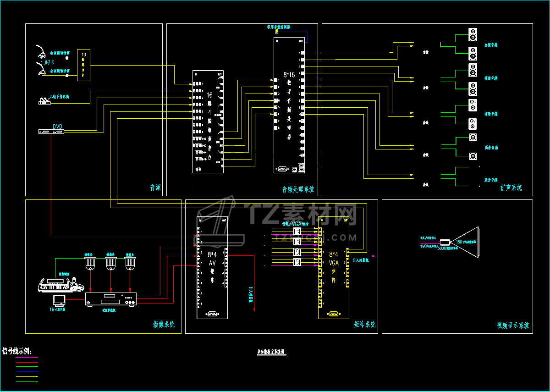Select the upper 低音音箱 subwoofer symbol

pyautogui.click(x=473, y=138)
